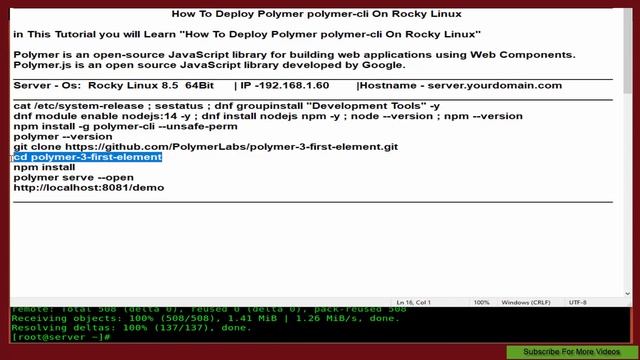The height and width of the screenshot is (360, 640).
Task: Click the 'IP -192.168.1.60' text
Action: click(284, 86)
